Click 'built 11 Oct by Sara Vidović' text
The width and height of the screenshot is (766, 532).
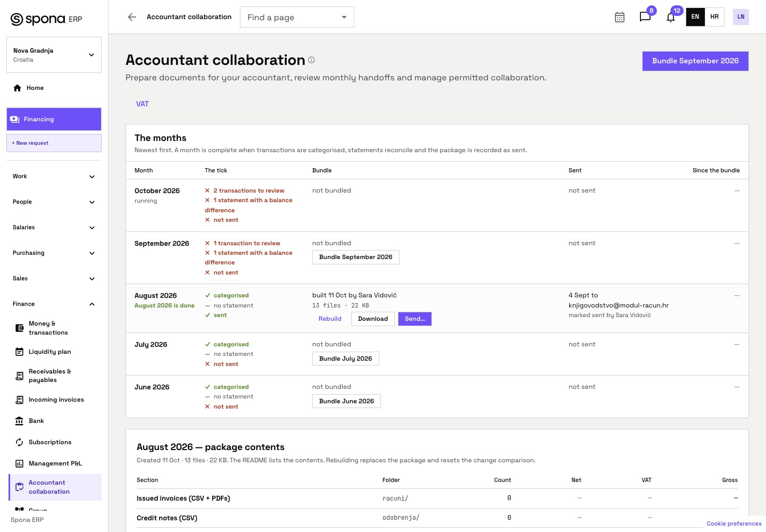[354, 295]
